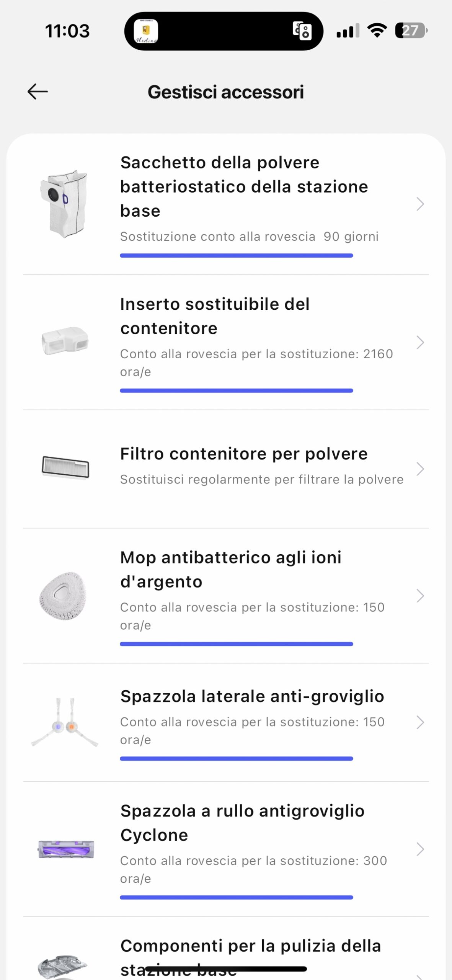Open chevron next to Inserto sostituibile

(420, 342)
